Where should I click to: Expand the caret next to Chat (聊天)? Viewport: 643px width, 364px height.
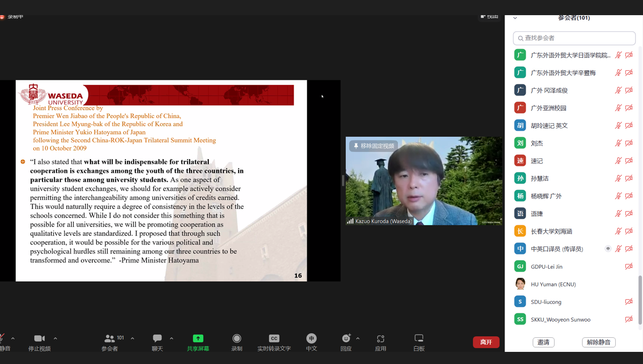171,338
